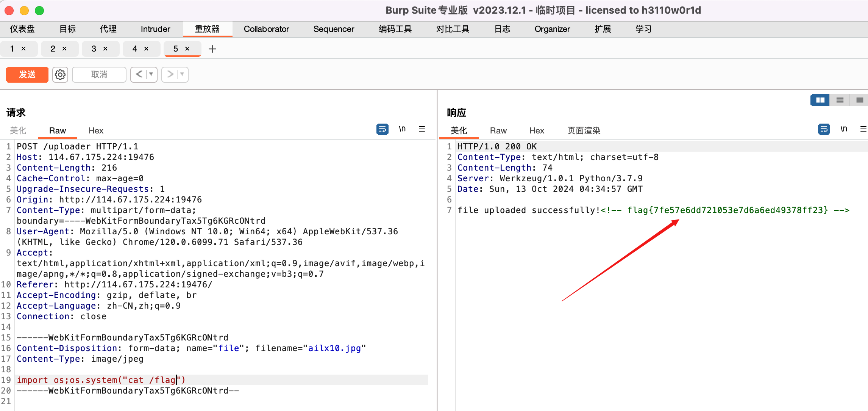Click the 发送 send button
This screenshot has height=411, width=868.
coord(27,74)
